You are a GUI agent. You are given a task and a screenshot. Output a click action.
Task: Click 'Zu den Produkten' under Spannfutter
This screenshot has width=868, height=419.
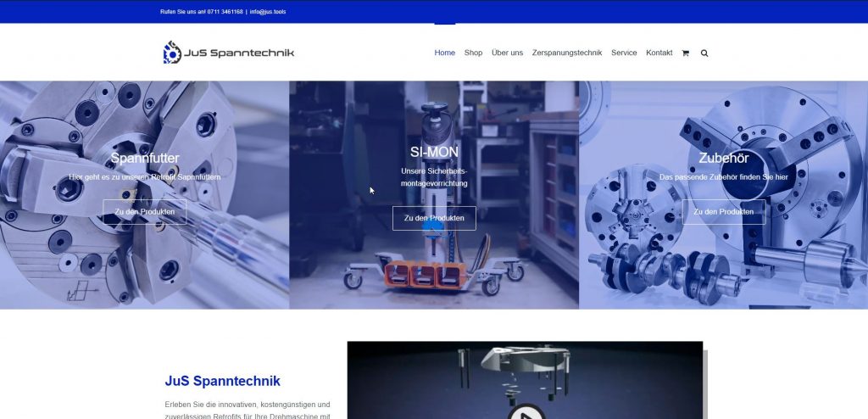tap(144, 212)
